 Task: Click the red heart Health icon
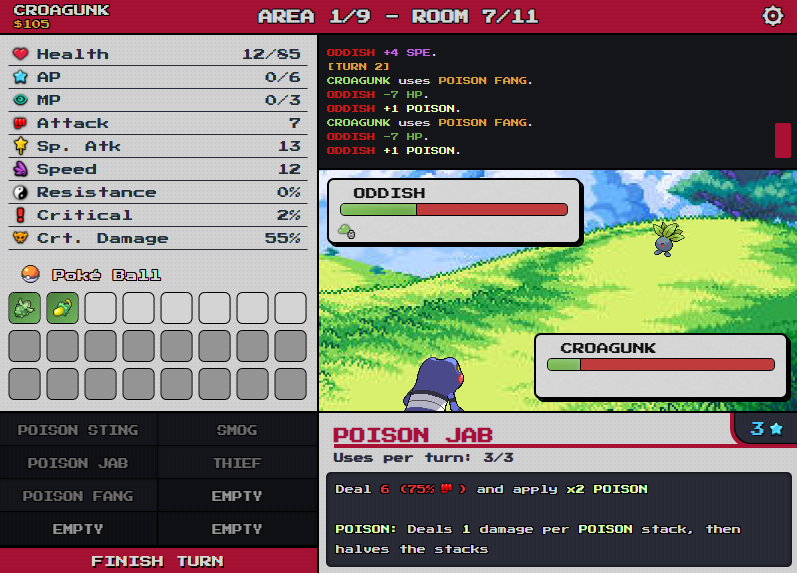click(x=20, y=53)
